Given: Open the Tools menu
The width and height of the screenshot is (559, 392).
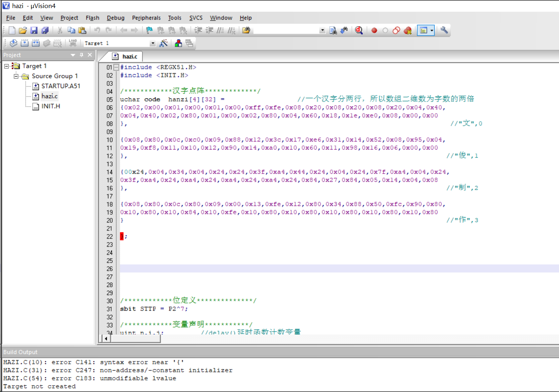Looking at the screenshot, I should 174,18.
